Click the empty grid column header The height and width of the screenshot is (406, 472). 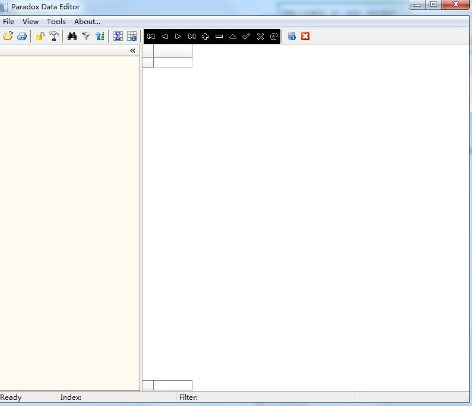(173, 51)
